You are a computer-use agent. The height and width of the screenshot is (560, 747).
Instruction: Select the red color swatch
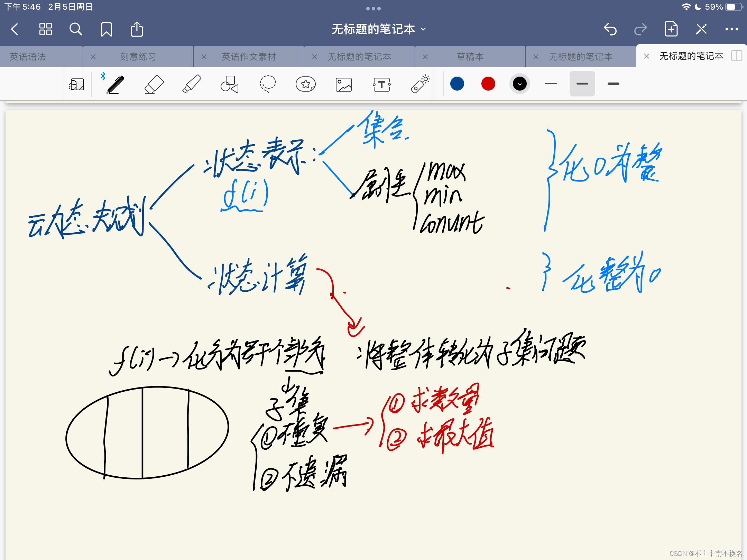click(488, 84)
